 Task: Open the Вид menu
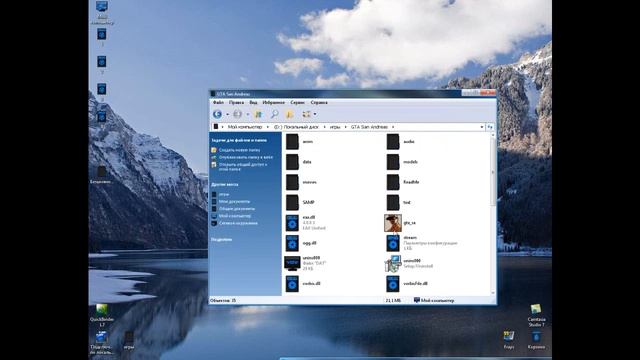[253, 102]
